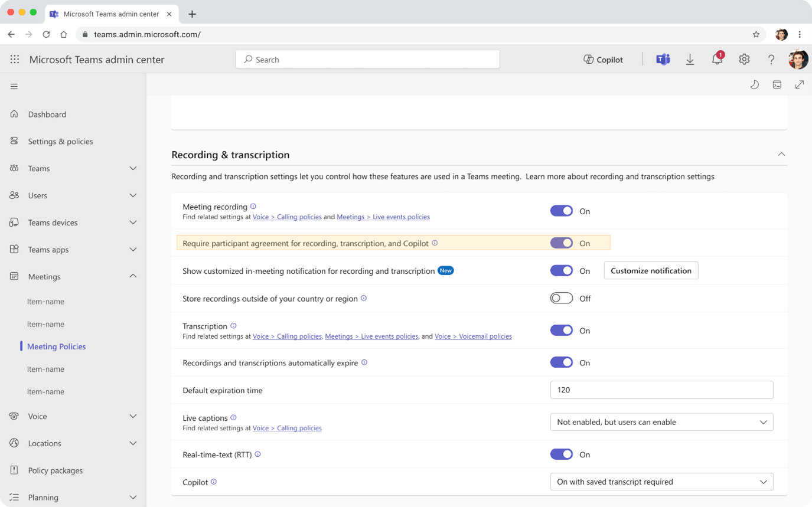Click info icon beside Live captions
Screen dimensions: 812x507
point(233,418)
